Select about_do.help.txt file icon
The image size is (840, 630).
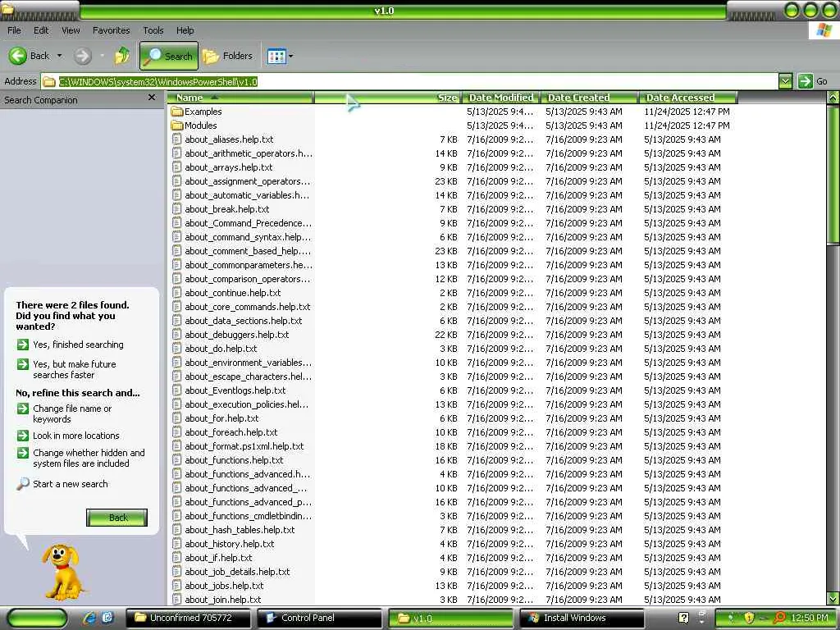click(177, 348)
